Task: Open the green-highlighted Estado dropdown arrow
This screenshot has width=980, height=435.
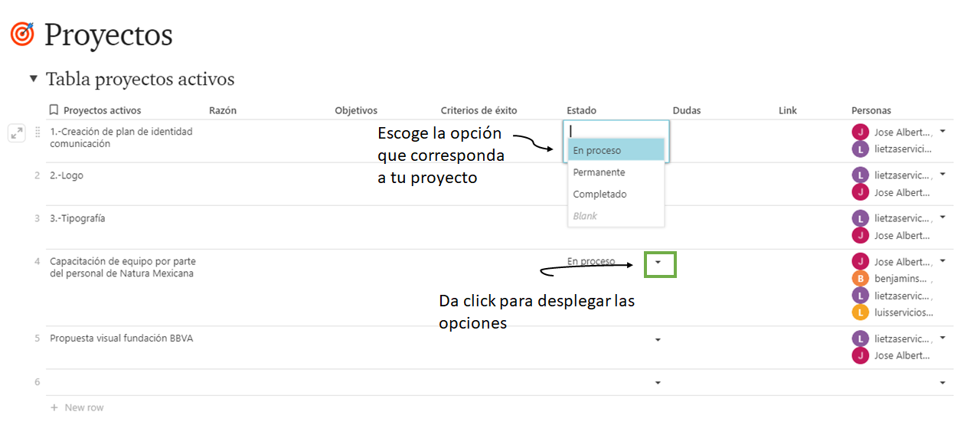Action: [658, 263]
